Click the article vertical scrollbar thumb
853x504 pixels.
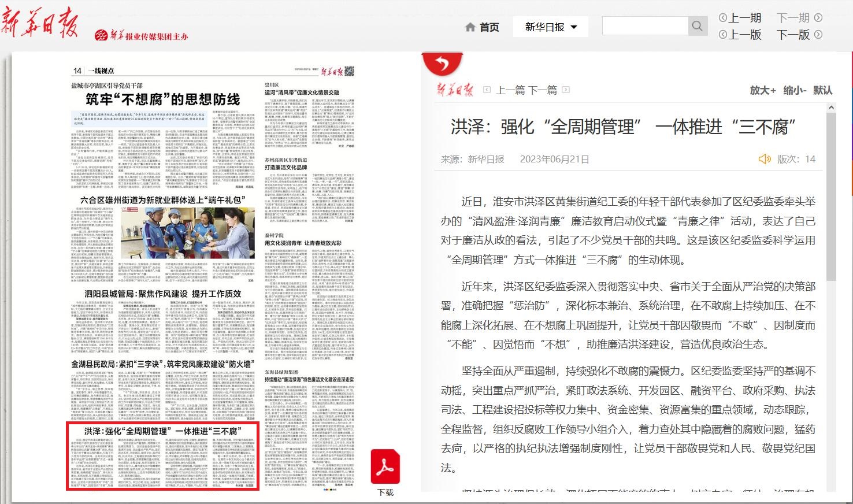832,197
